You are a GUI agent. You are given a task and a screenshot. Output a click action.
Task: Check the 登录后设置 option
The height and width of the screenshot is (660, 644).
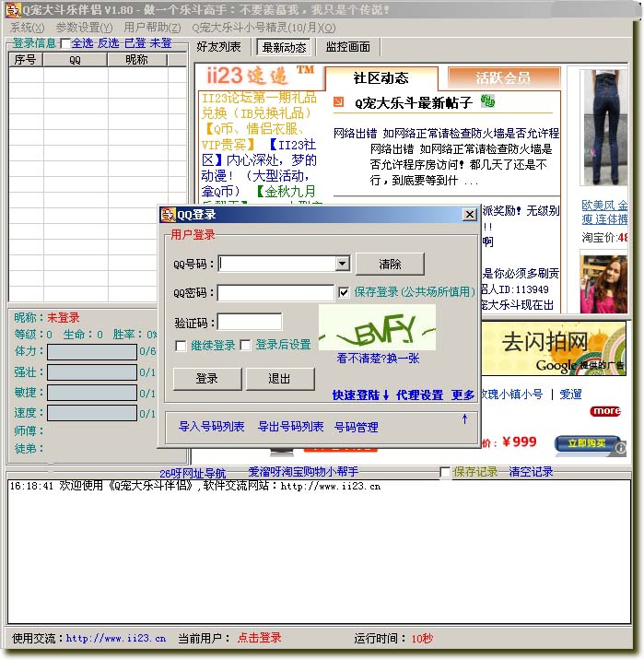[246, 346]
